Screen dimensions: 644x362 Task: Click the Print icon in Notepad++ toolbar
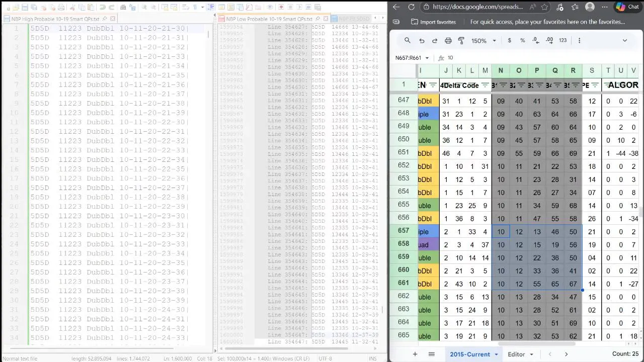(61, 8)
